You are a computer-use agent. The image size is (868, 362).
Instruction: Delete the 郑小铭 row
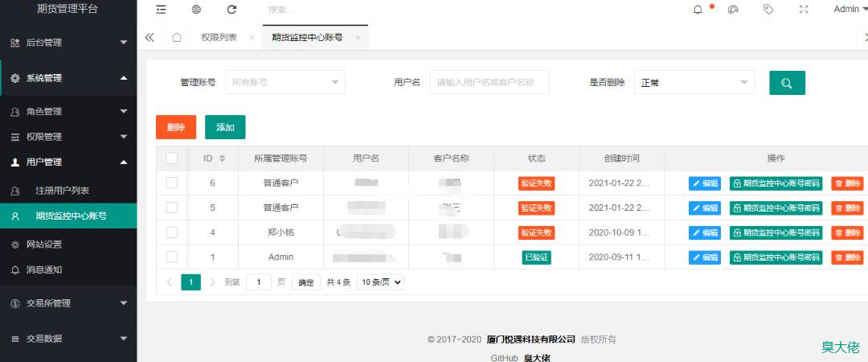[x=848, y=232]
